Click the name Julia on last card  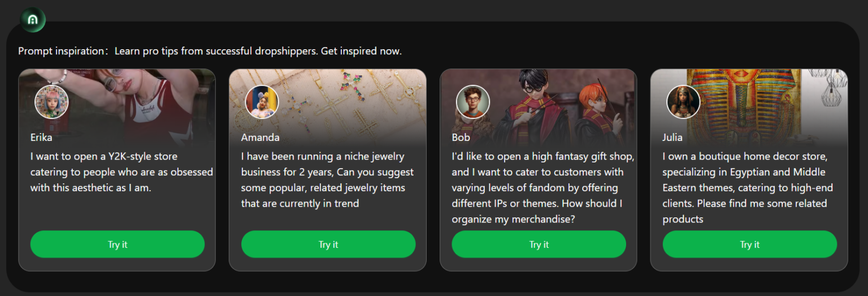(x=672, y=138)
